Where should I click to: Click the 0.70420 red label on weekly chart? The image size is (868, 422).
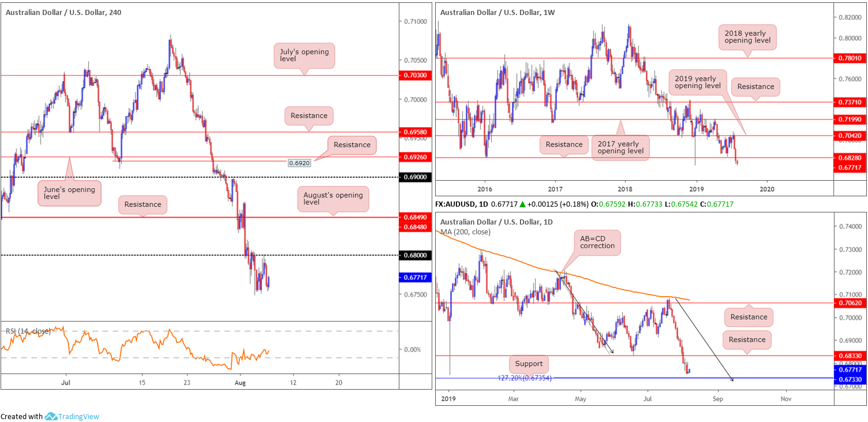pyautogui.click(x=850, y=135)
